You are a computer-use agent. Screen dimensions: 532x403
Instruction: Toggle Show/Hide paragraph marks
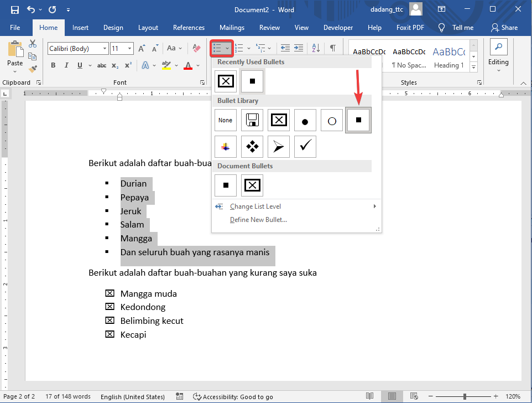click(333, 48)
